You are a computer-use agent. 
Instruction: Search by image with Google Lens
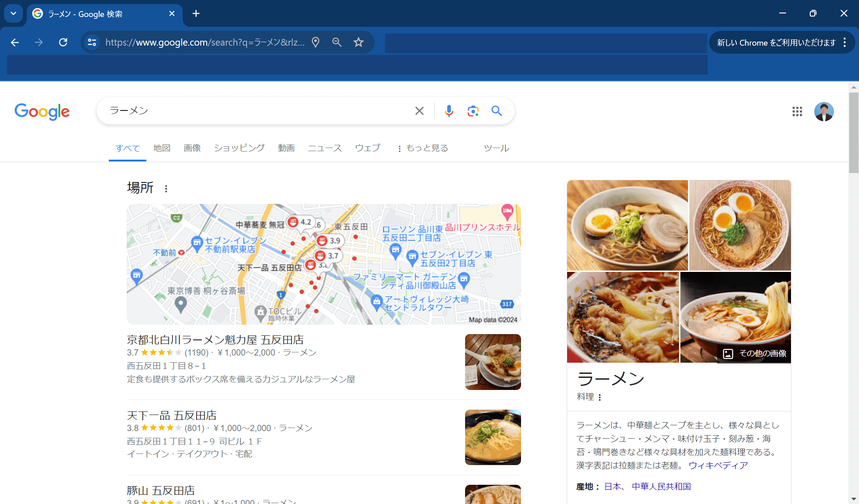pyautogui.click(x=473, y=111)
